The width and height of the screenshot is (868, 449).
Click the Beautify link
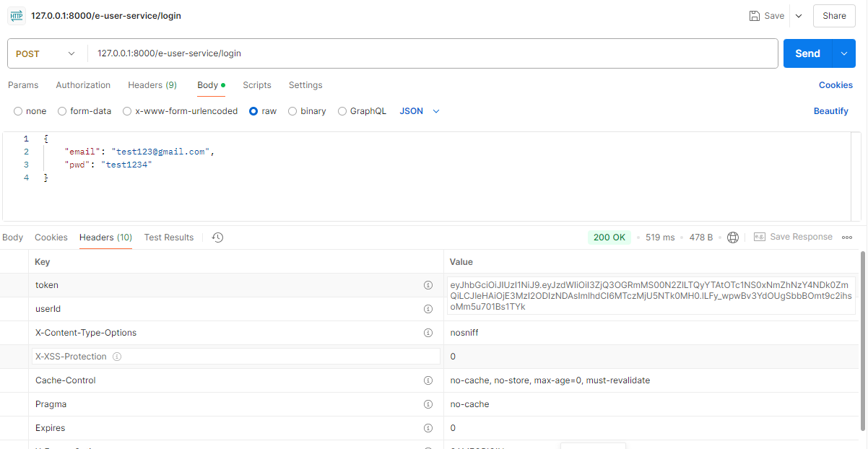[831, 111]
